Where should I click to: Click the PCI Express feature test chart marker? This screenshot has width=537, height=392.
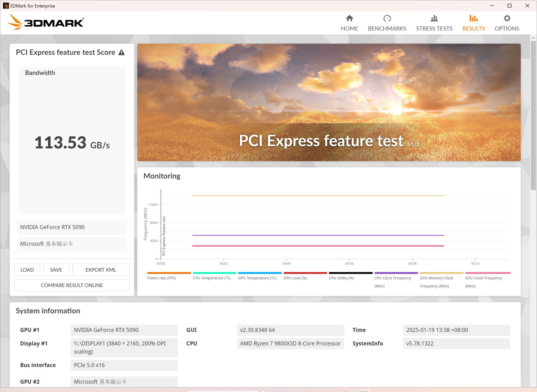click(163, 235)
